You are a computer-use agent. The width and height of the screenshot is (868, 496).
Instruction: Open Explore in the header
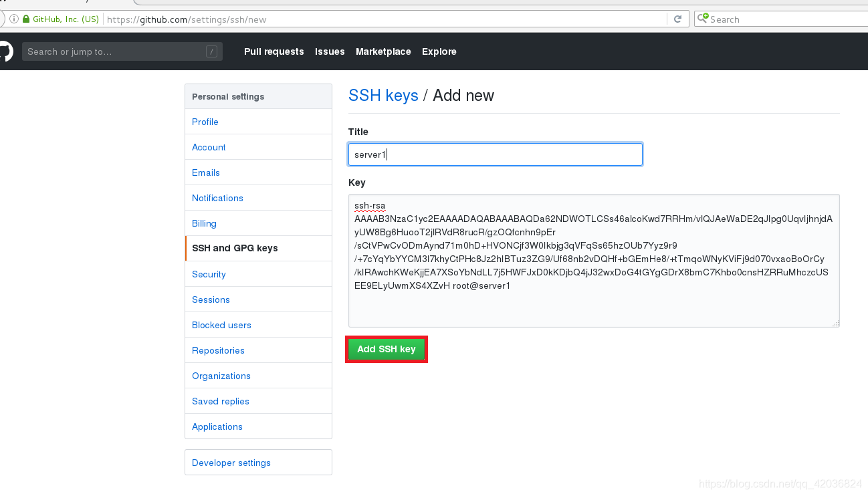439,51
